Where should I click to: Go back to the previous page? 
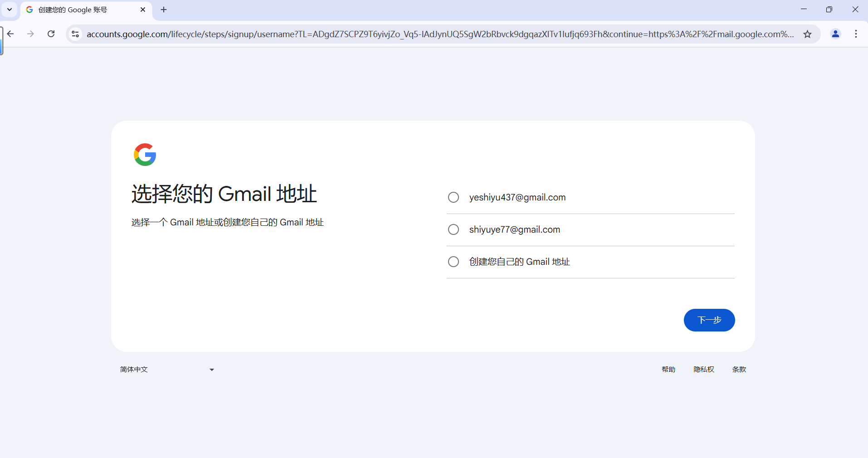coord(10,34)
